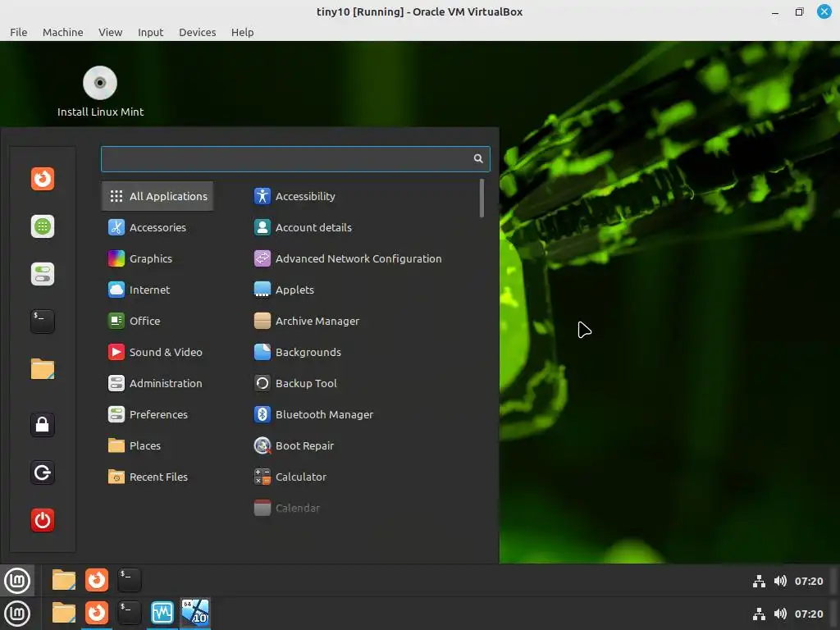Select the Recent Files category
The height and width of the screenshot is (630, 840).
point(157,477)
